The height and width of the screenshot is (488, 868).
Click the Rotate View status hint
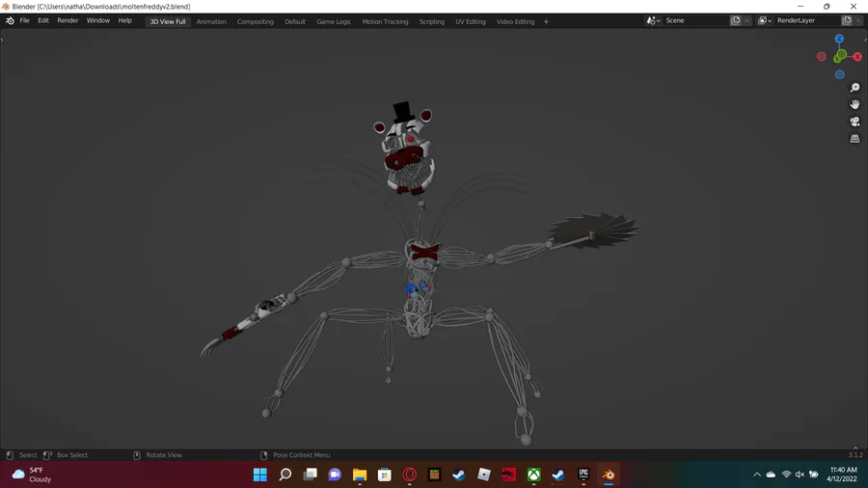164,455
